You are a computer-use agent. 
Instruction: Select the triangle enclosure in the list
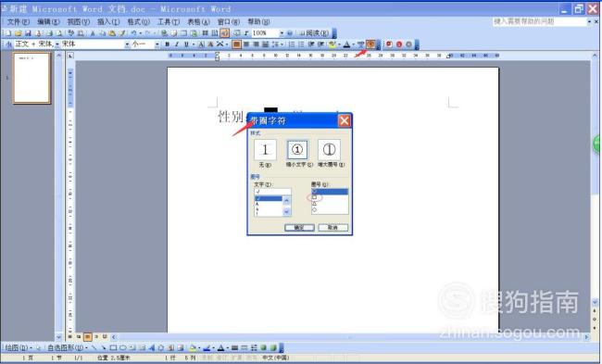click(x=330, y=204)
